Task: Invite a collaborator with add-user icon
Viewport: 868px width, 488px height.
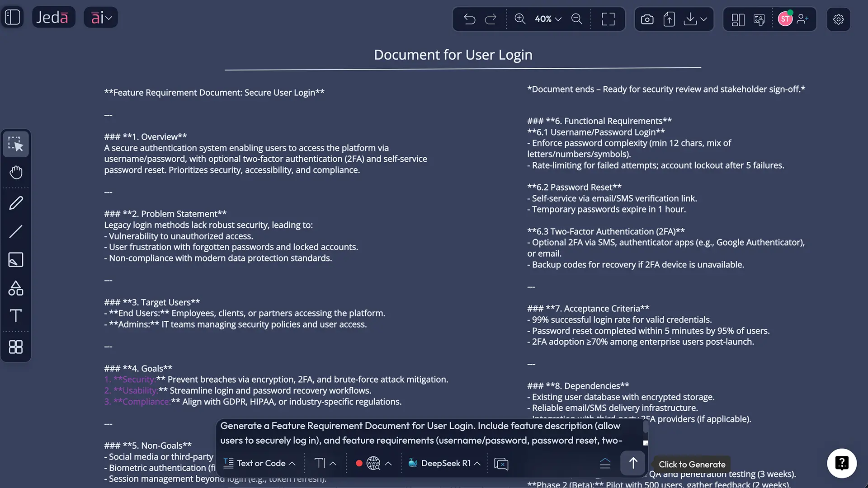Action: 802,19
